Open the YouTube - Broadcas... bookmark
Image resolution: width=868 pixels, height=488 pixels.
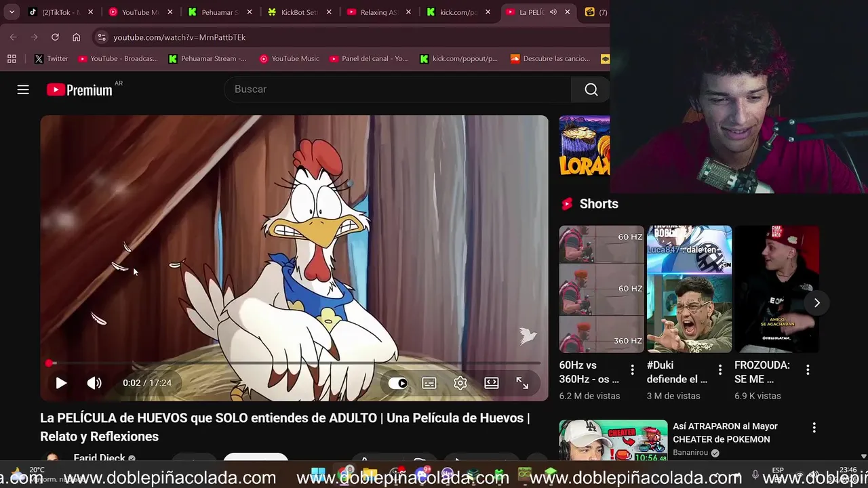point(118,59)
